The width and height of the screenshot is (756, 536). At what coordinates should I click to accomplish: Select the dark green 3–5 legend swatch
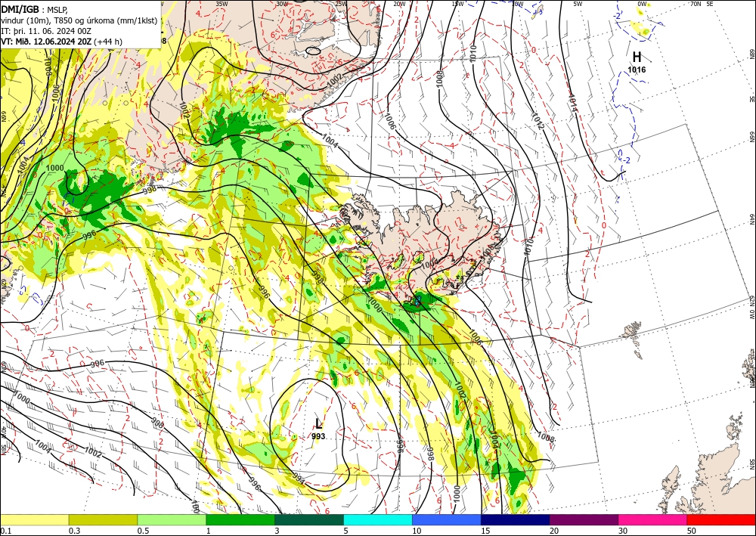[309, 519]
